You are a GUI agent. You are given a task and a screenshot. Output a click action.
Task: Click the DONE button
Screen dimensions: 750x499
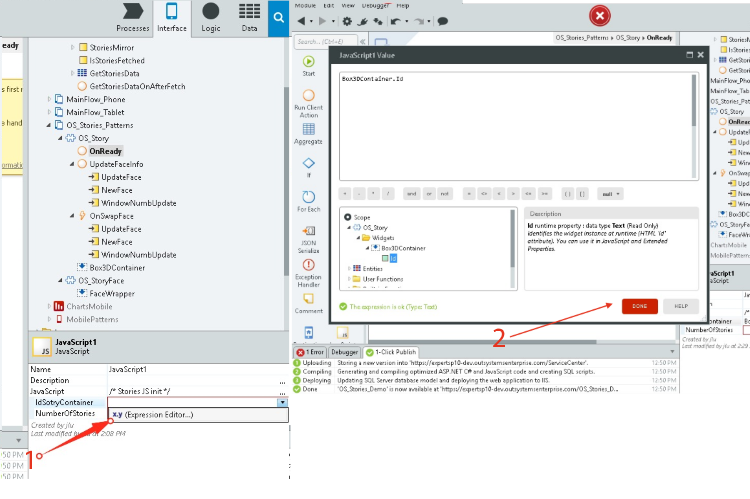click(x=639, y=306)
